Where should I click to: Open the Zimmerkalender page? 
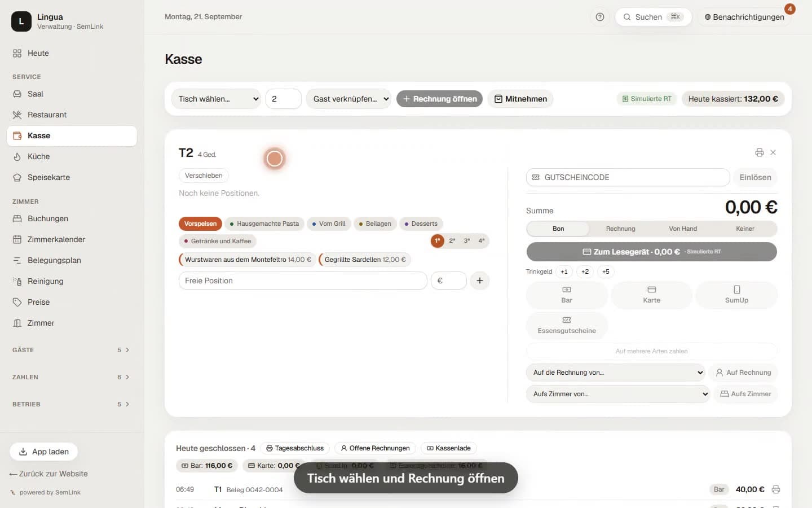(x=72, y=239)
